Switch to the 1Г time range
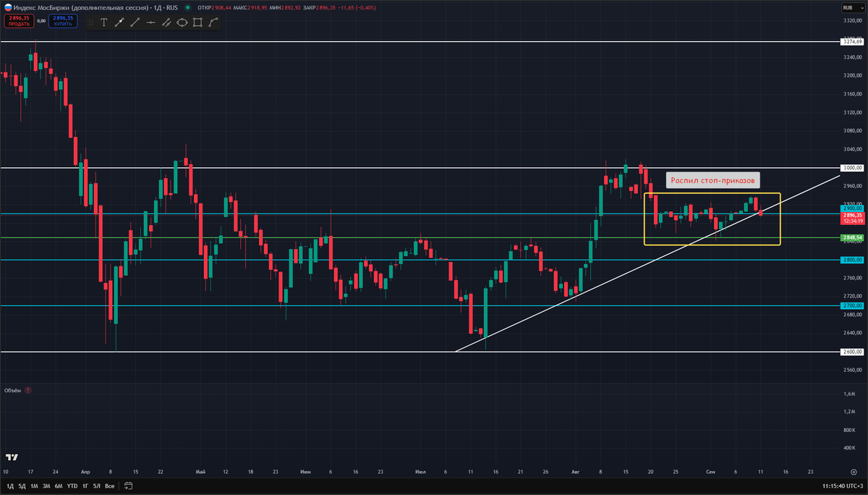This screenshot has height=495, width=868. pos(85,486)
